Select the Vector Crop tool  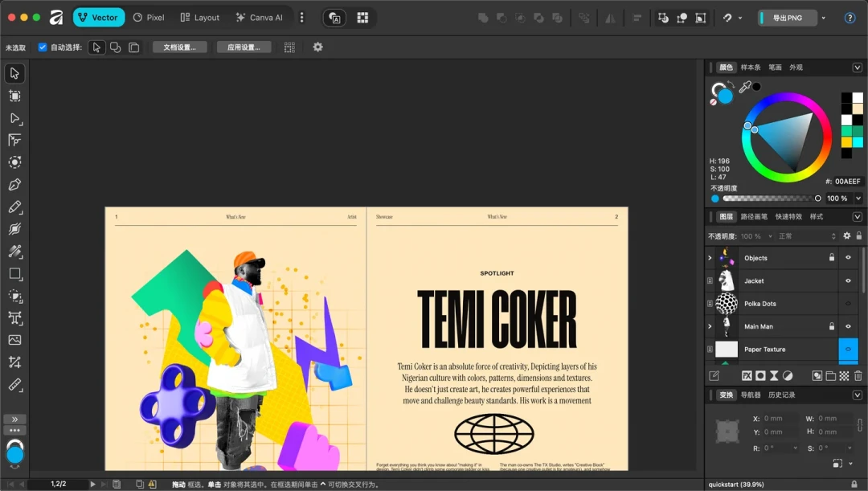click(15, 362)
